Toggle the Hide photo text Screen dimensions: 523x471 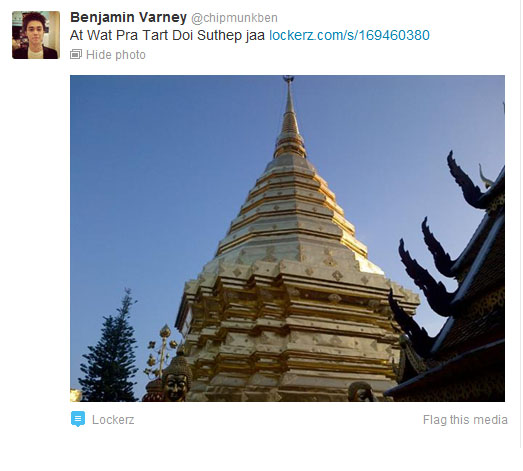(x=116, y=55)
